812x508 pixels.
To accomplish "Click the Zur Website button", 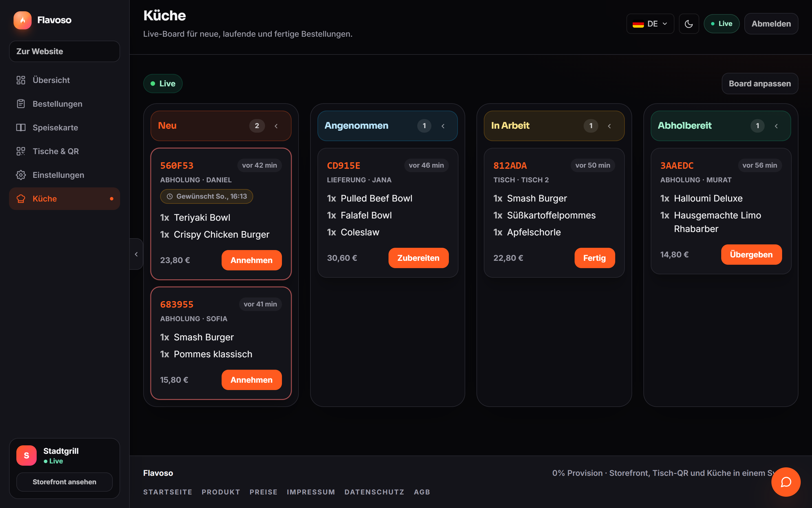I will coord(64,51).
